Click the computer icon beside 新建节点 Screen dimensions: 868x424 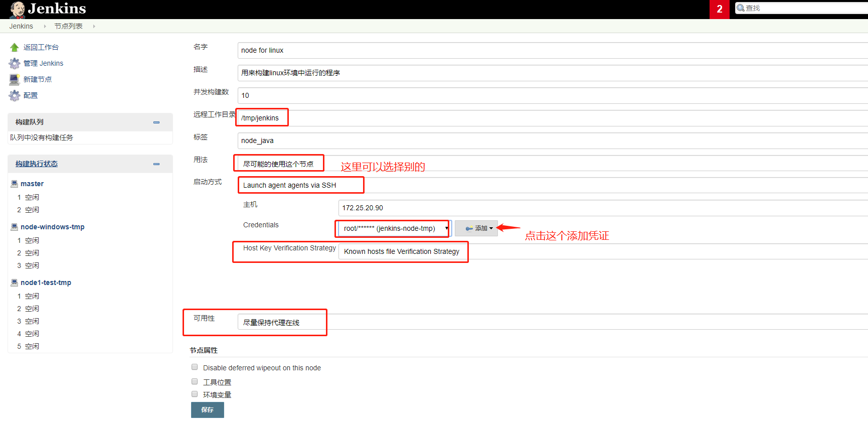15,79
